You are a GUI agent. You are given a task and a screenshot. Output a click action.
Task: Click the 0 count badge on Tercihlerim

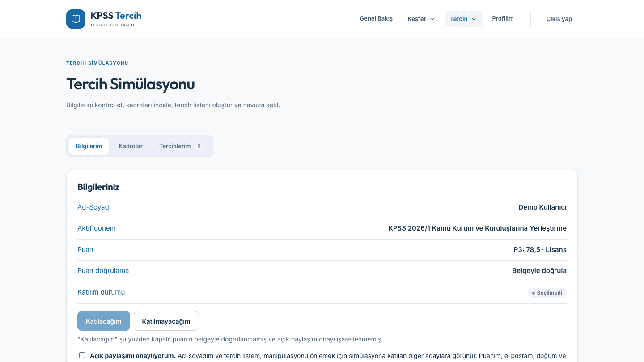click(x=199, y=146)
